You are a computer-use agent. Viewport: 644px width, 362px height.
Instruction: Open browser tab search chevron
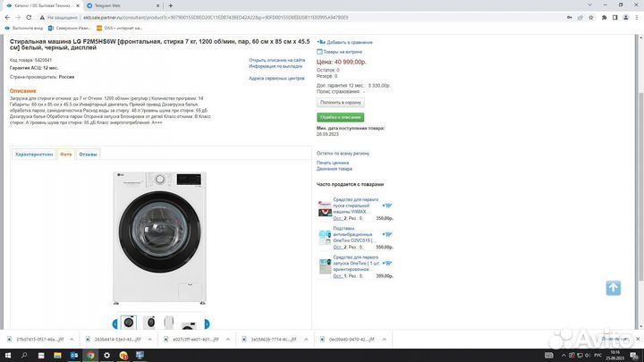[589, 5]
